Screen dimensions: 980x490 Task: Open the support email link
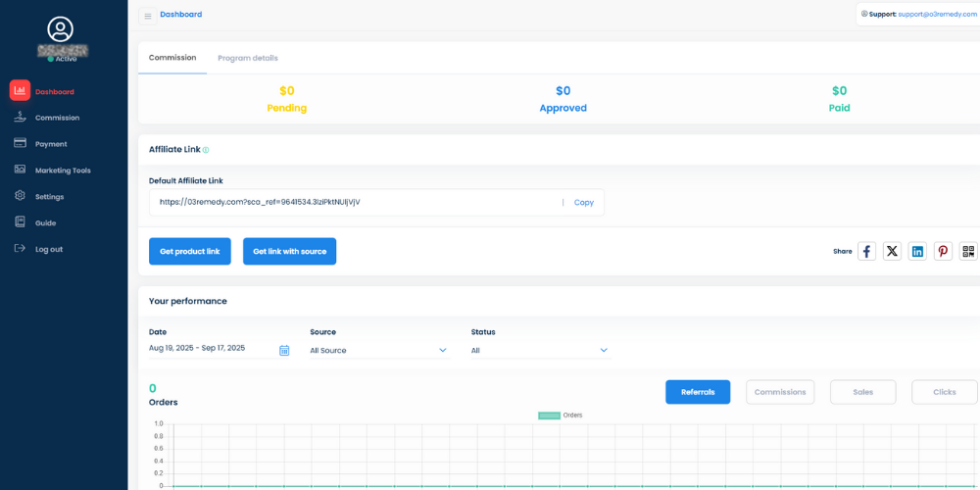tap(937, 15)
